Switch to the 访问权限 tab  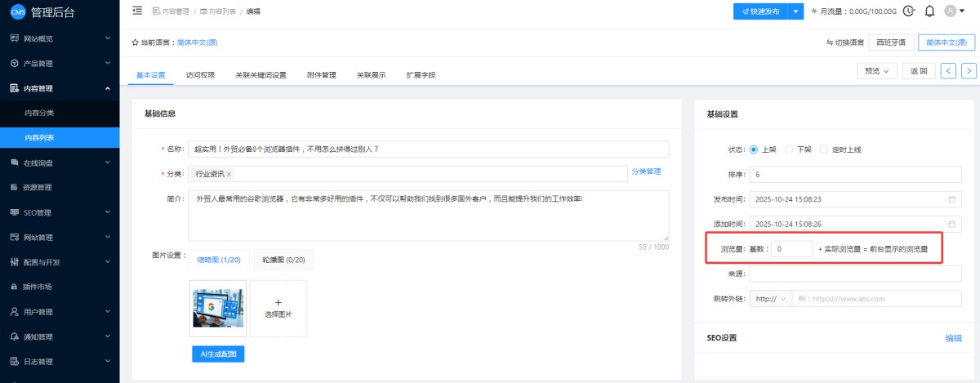[200, 75]
